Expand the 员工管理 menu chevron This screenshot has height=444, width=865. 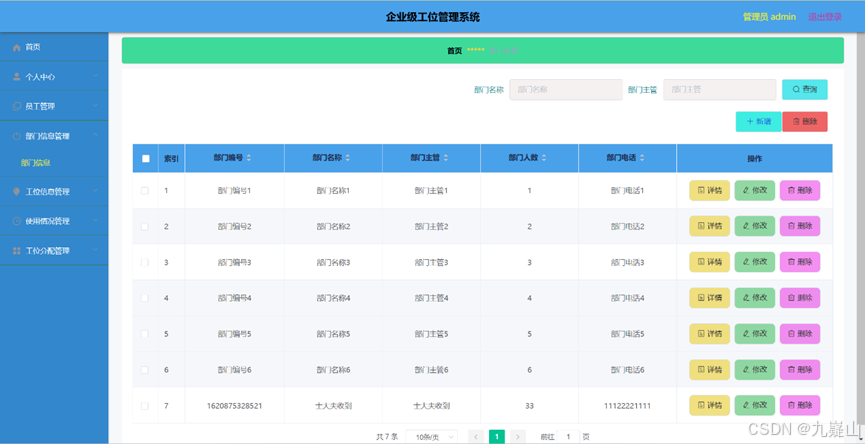pos(95,106)
